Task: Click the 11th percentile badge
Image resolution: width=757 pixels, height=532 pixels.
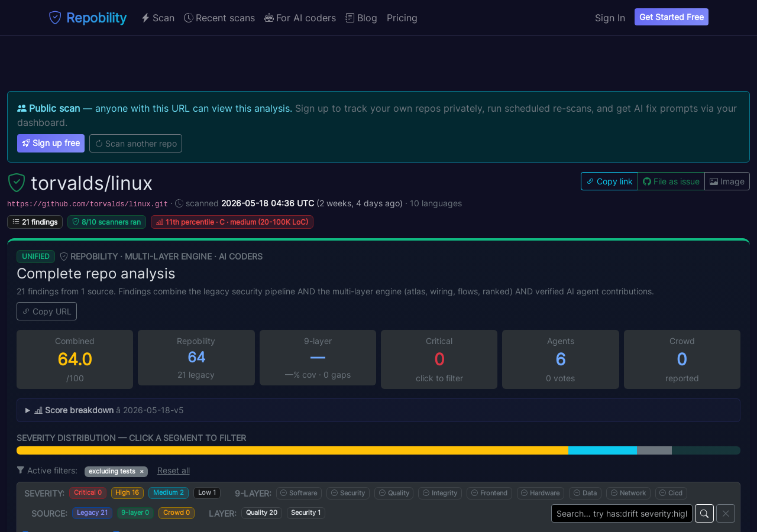Action: pos(232,222)
